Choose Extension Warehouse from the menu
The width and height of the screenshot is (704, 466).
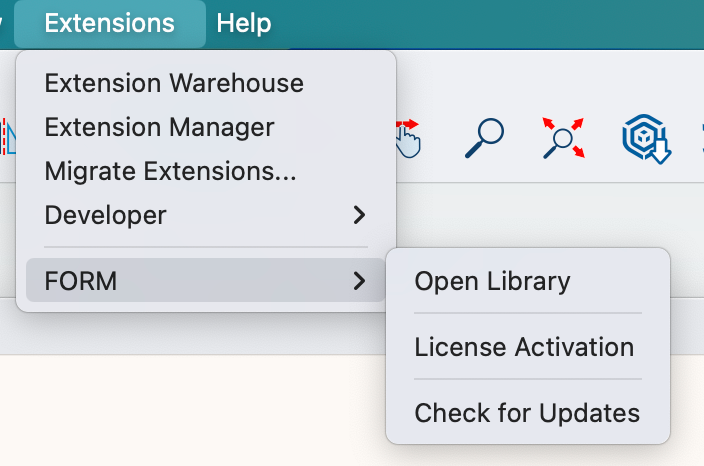click(174, 83)
